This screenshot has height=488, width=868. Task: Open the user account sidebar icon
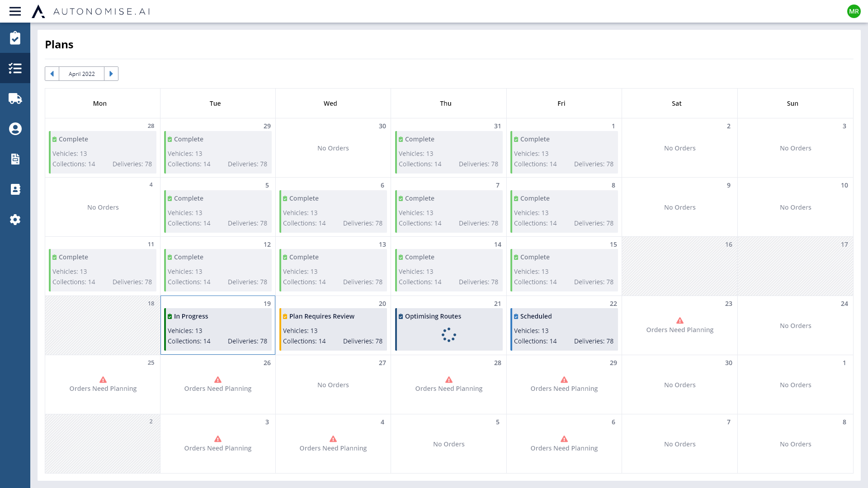(x=15, y=129)
